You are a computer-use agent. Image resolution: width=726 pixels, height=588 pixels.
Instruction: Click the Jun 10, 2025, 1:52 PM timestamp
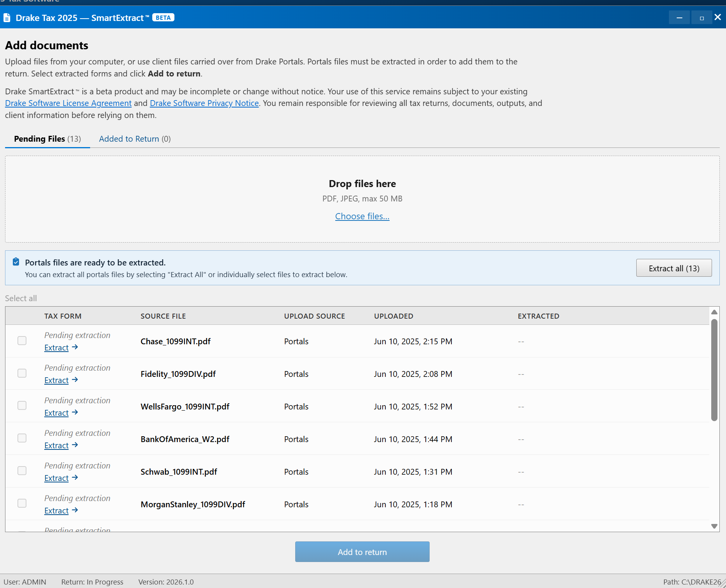point(413,407)
